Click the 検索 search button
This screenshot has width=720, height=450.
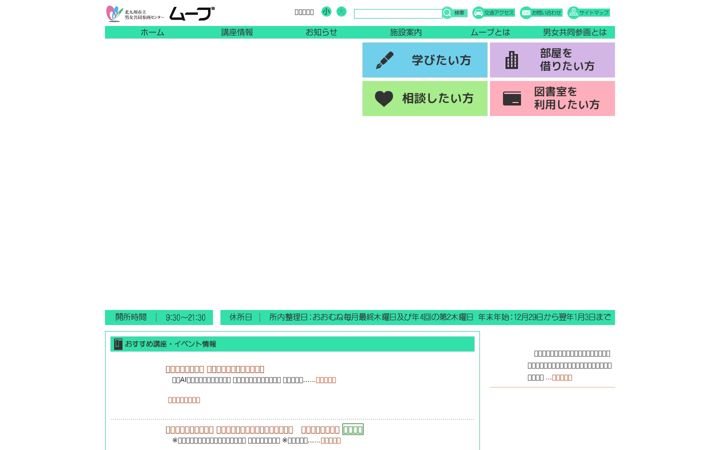(455, 13)
